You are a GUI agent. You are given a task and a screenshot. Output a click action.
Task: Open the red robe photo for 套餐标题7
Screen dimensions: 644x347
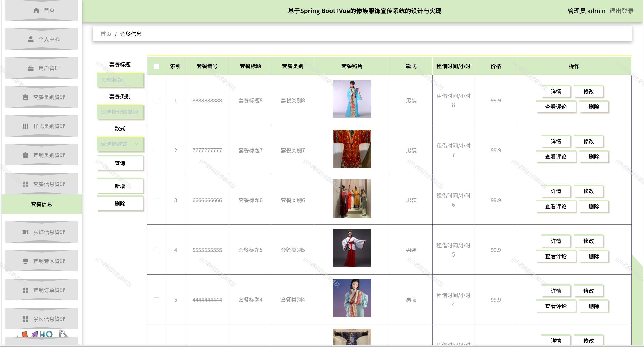tap(352, 149)
